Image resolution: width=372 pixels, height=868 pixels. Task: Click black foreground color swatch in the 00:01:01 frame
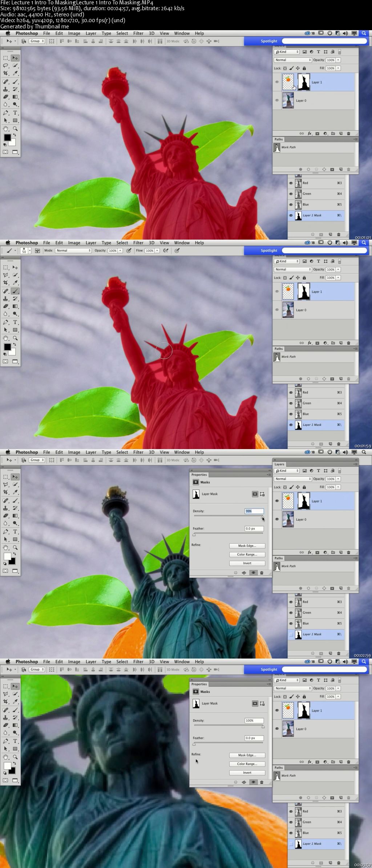click(x=7, y=137)
